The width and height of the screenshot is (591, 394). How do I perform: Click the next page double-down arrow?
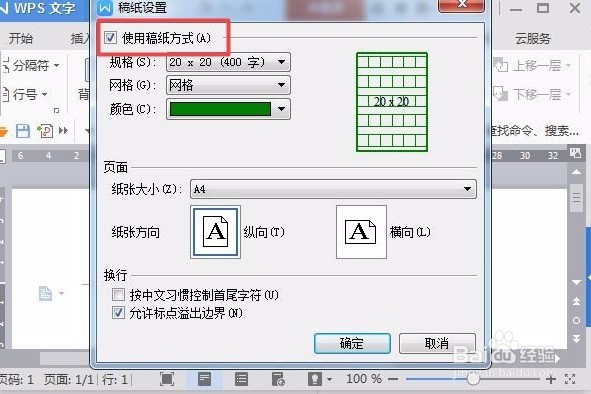point(576,338)
